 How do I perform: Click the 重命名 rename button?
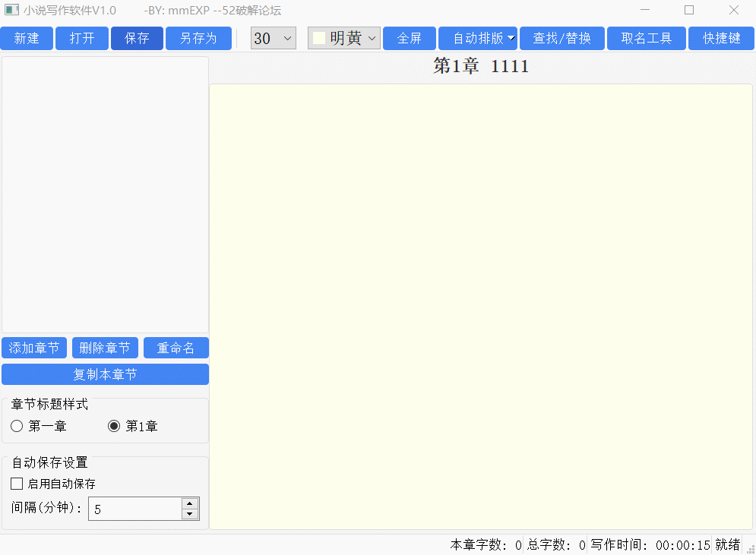(176, 348)
